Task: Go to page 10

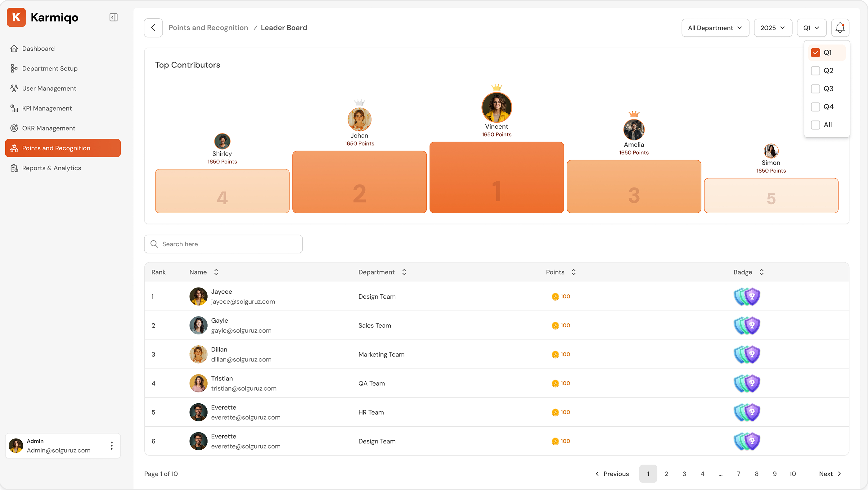Action: click(793, 474)
